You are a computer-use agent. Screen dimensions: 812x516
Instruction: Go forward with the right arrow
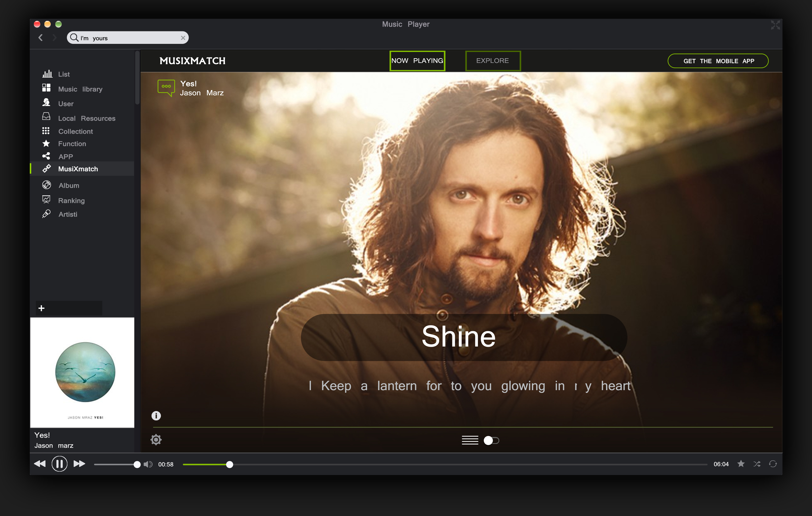click(54, 38)
